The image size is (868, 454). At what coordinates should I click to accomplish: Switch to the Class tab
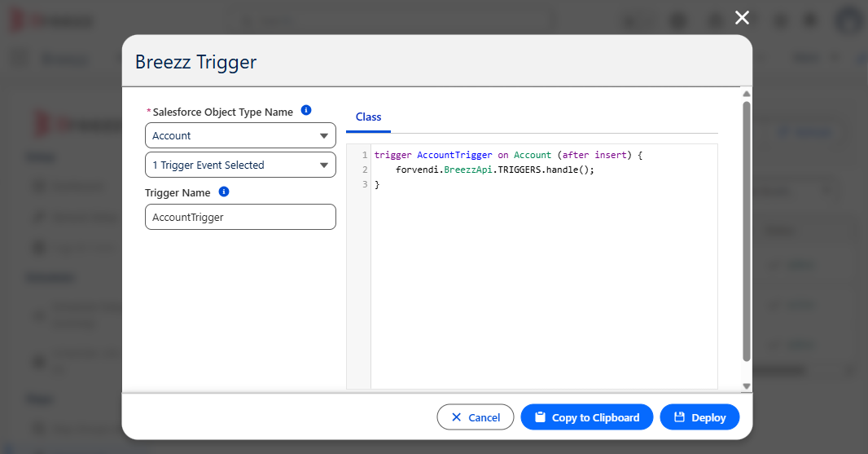click(368, 117)
